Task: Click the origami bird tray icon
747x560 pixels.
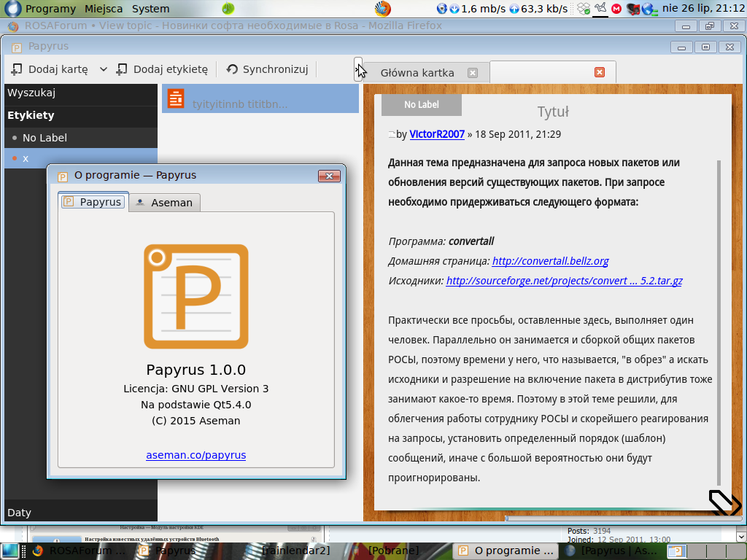Action: click(x=600, y=8)
